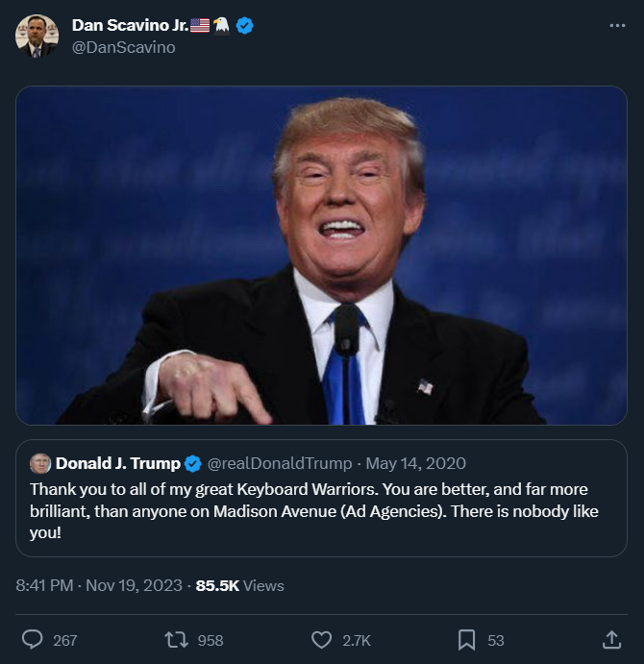Image resolution: width=644 pixels, height=664 pixels.
Task: Open the Donald J. Trump name in quoted post
Action: [117, 464]
